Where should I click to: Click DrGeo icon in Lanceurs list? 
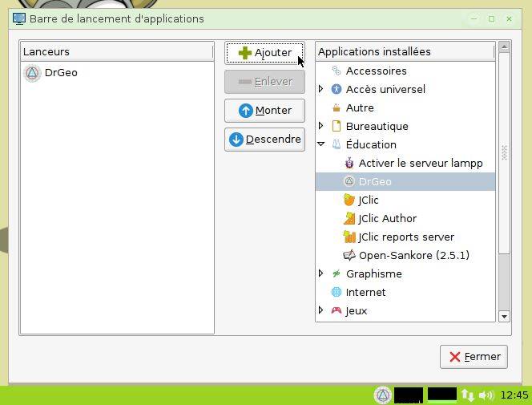point(32,73)
